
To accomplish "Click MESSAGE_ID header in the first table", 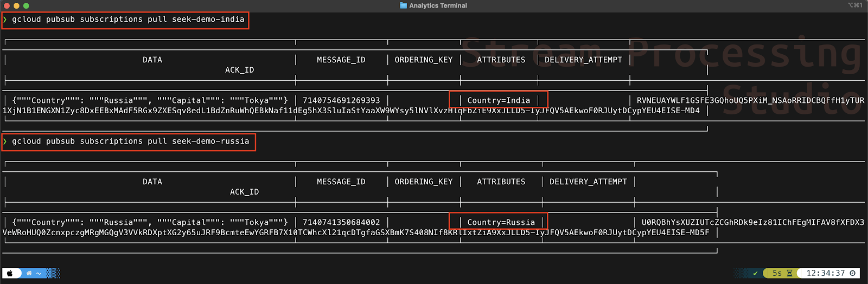I will [341, 60].
